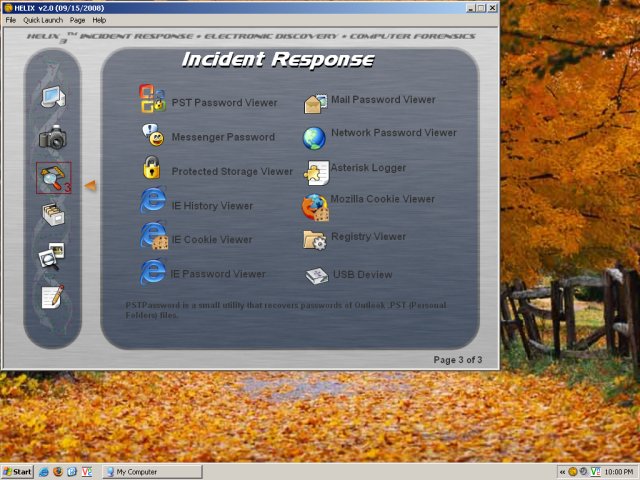
Task: Click the Protected Storage Viewer padlock icon
Action: pyautogui.click(x=151, y=167)
